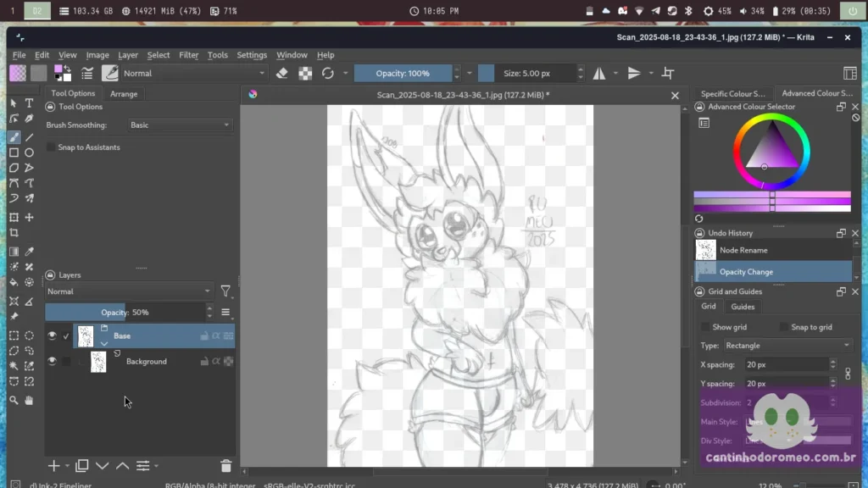Open the grid Type dropdown
This screenshot has width=868, height=488.
pos(787,346)
